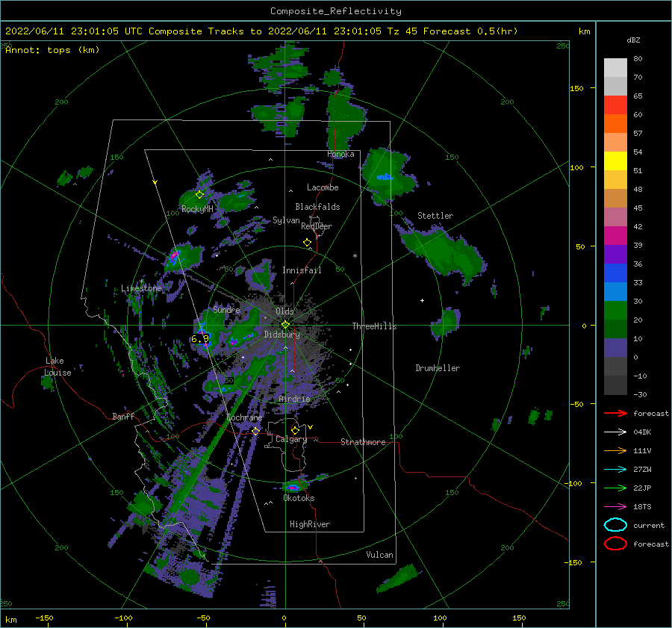Click the Olds label near radar center
Viewport: 672px width, 628px height.
284,311
